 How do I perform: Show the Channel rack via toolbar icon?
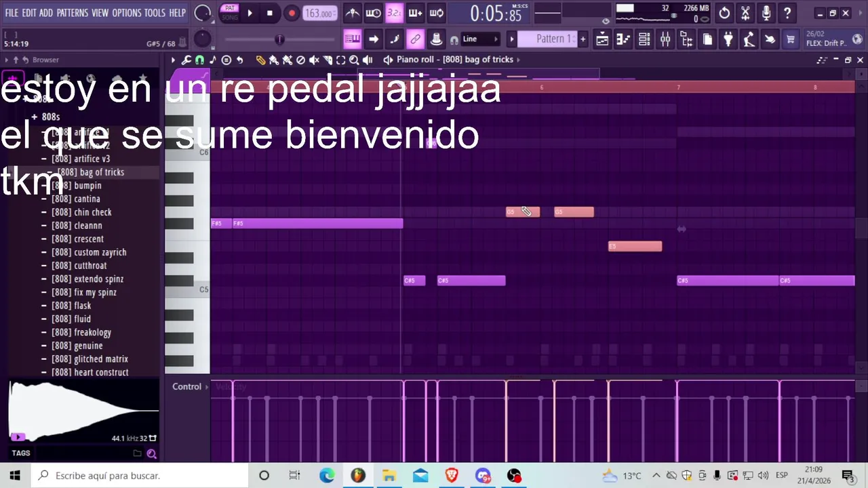(x=644, y=39)
